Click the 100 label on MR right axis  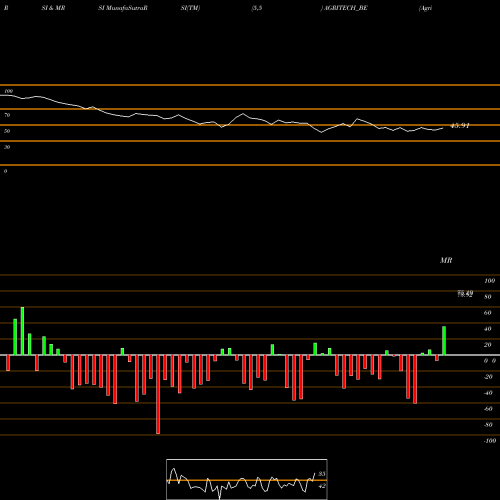489,281
